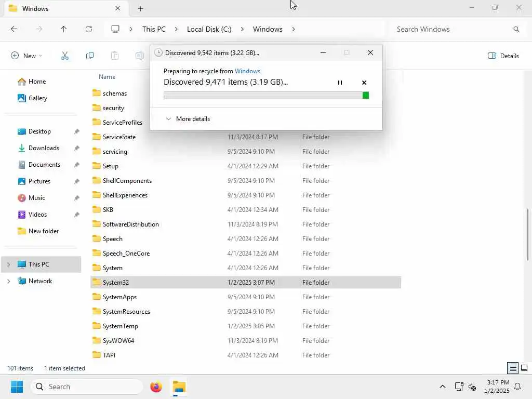The image size is (532, 399).
Task: Select the servicing folder
Action: tap(246, 152)
